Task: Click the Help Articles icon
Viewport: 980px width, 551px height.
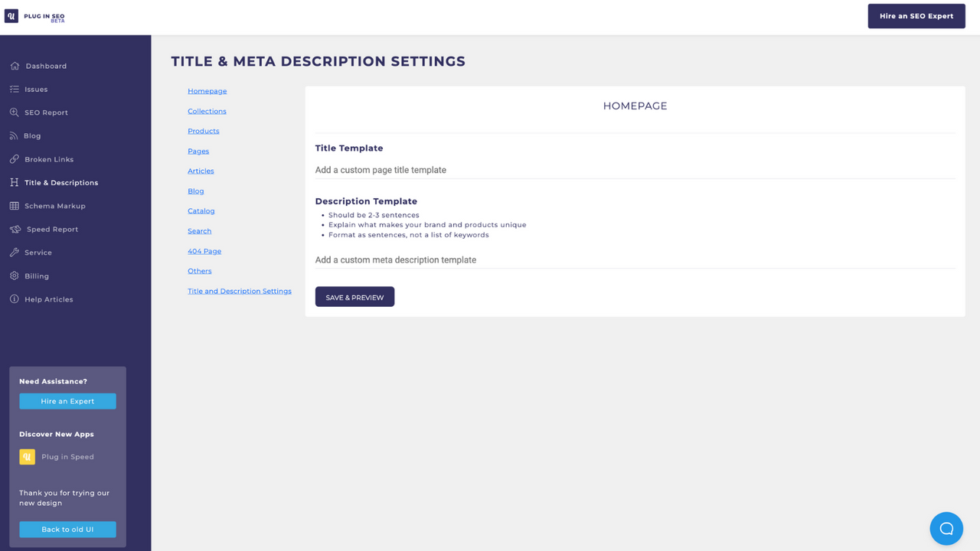Action: coord(13,298)
